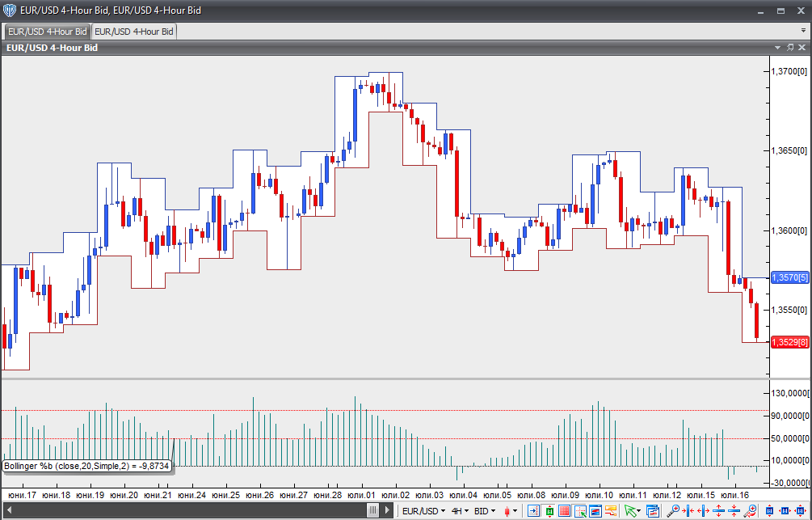The height and width of the screenshot is (520, 812).
Task: Open the EUR/USD symbol dropdown
Action: pyautogui.click(x=423, y=511)
